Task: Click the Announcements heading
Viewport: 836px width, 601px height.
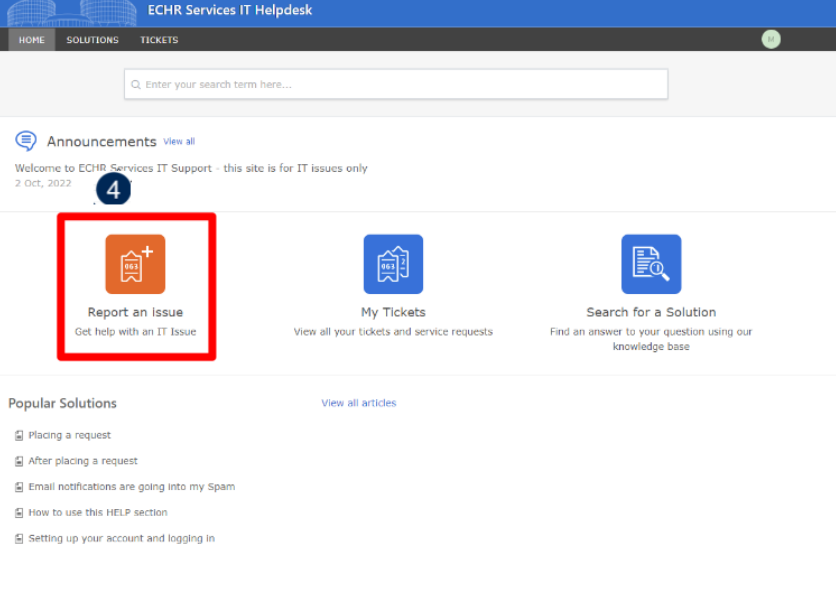Action: coord(101,141)
